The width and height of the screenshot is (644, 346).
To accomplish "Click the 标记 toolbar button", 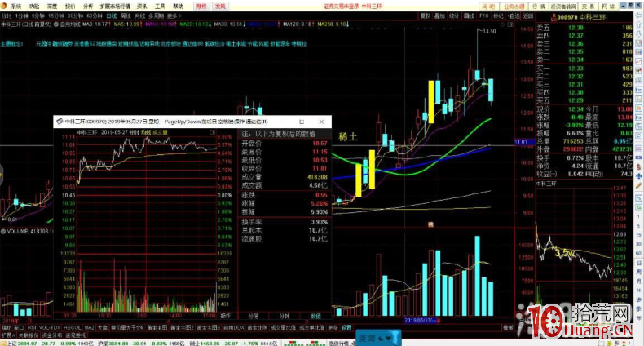I will click(498, 16).
